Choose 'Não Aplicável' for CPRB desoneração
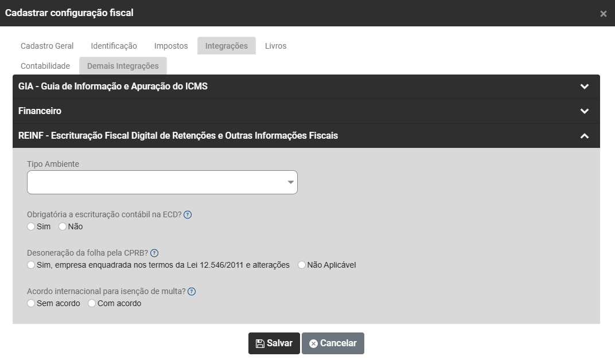This screenshot has width=615, height=364. (x=302, y=265)
